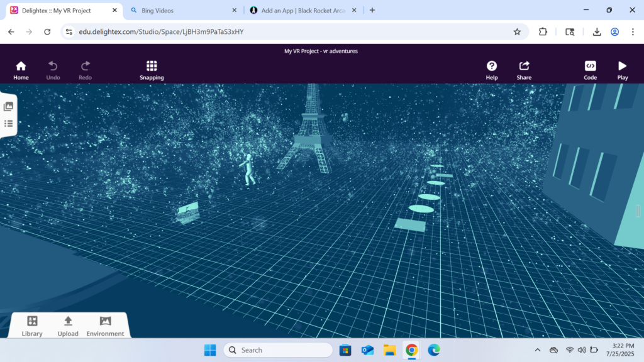Image resolution: width=644 pixels, height=362 pixels.
Task: Open Chrome three-dot menu
Action: click(633, 31)
